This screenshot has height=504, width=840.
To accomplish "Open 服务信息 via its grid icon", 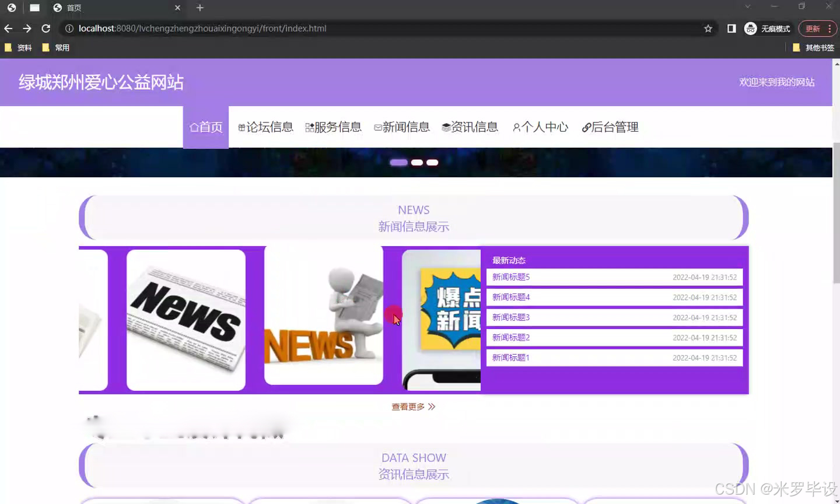I will [x=309, y=126].
